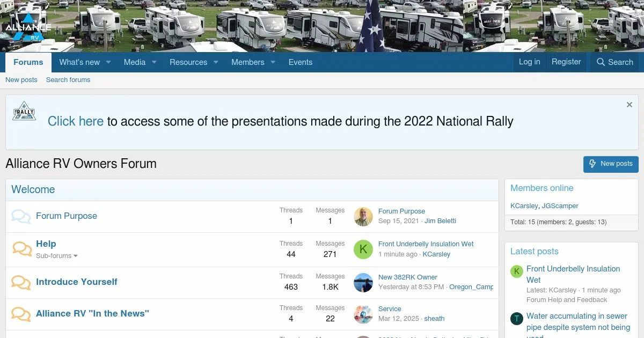Click the blue New posts button
This screenshot has height=338, width=644.
[611, 164]
